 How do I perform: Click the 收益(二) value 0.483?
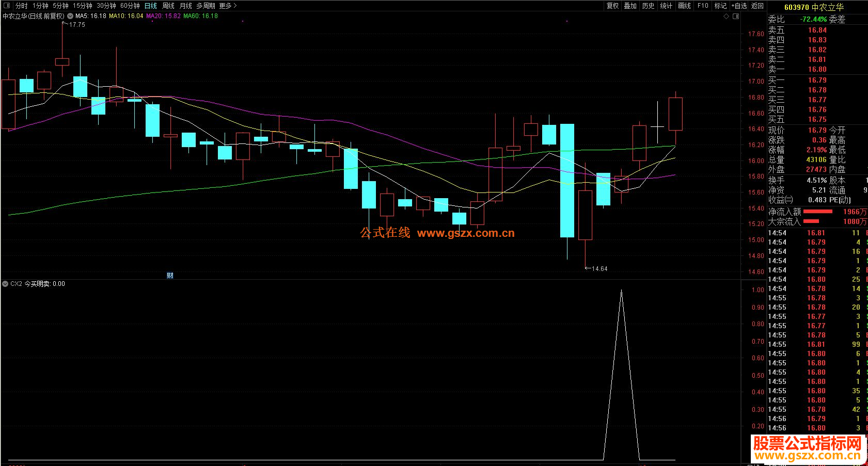point(817,200)
